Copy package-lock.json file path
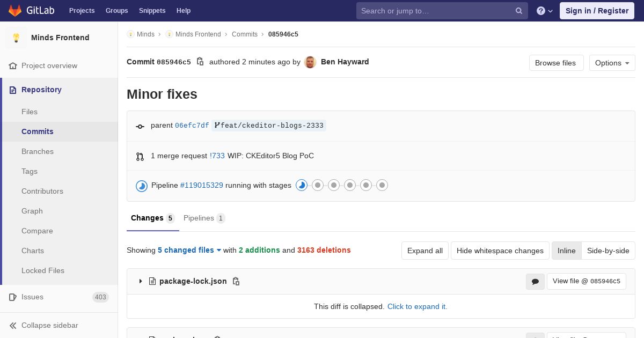Image resolution: width=644 pixels, height=338 pixels. pos(236,281)
